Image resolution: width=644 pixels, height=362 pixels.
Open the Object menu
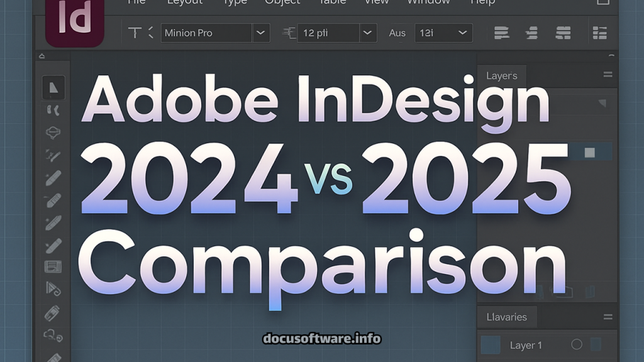tap(282, 3)
